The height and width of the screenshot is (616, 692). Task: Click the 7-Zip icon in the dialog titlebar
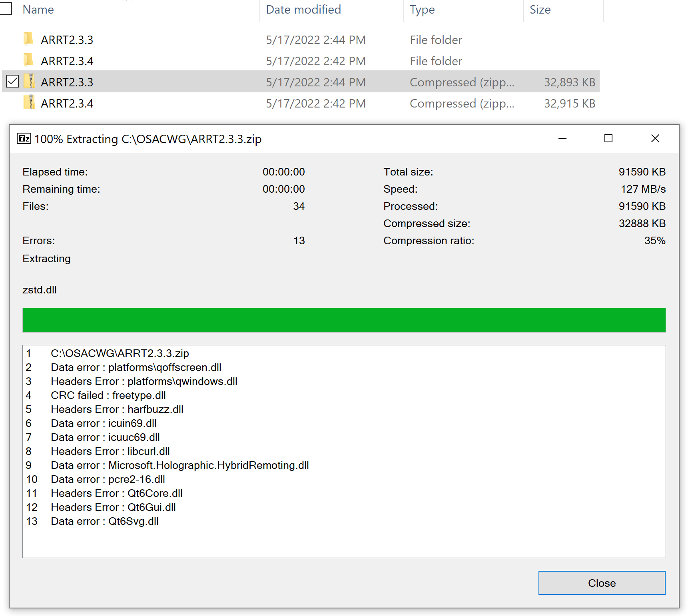[x=24, y=139]
